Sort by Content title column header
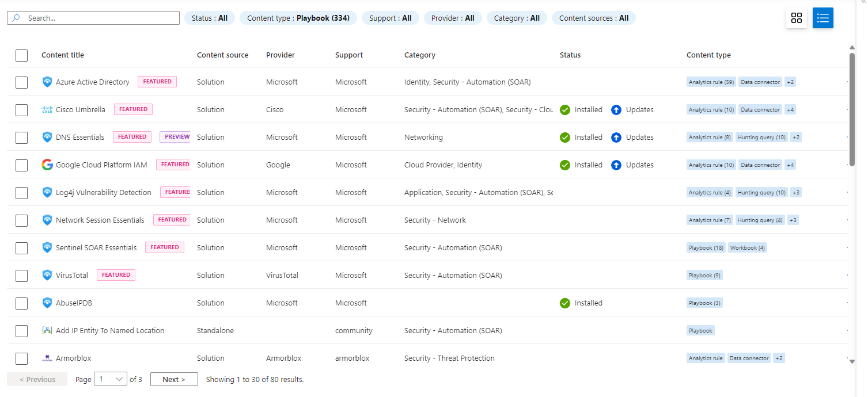 click(x=63, y=55)
